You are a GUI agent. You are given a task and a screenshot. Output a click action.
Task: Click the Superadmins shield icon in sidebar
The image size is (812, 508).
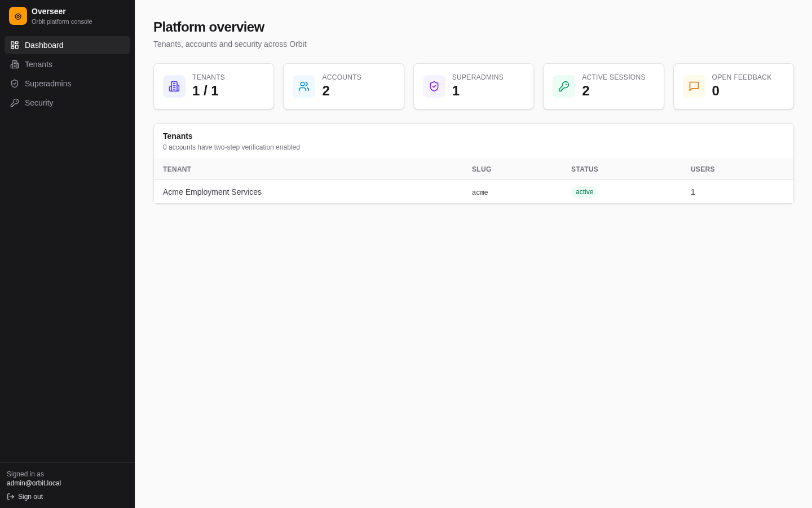(15, 84)
